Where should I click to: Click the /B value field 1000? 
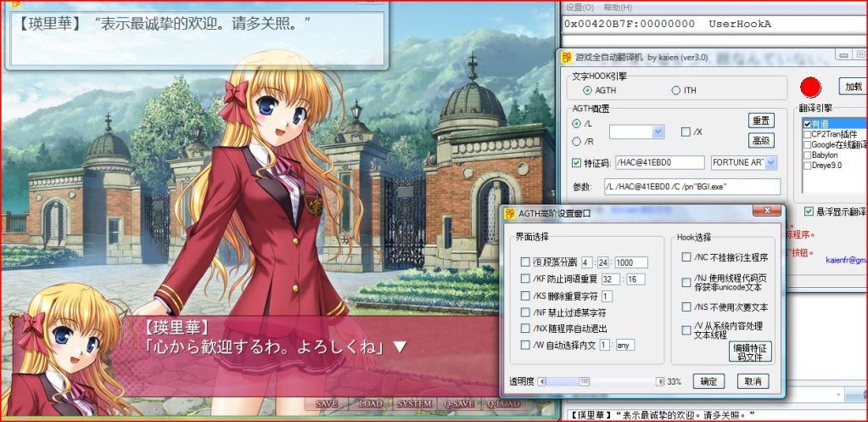coord(630,262)
